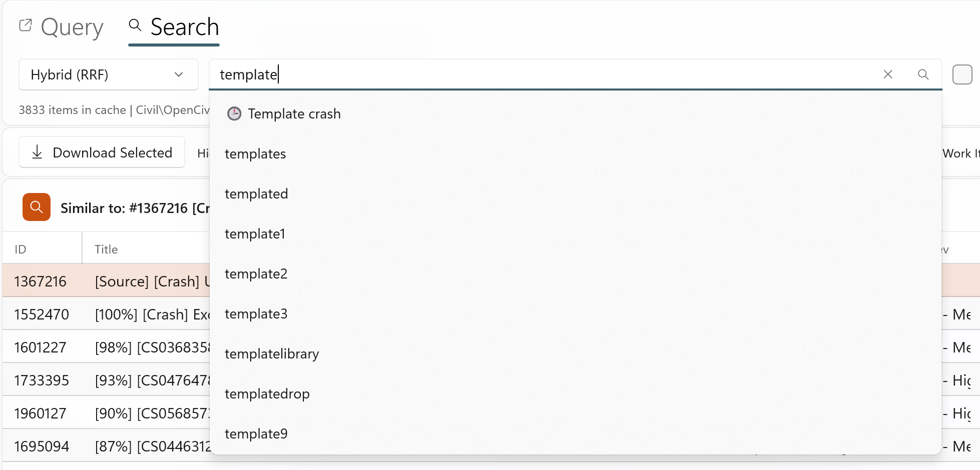Click the clock icon next to Template crash
The width and height of the screenshot is (980, 470).
click(234, 113)
